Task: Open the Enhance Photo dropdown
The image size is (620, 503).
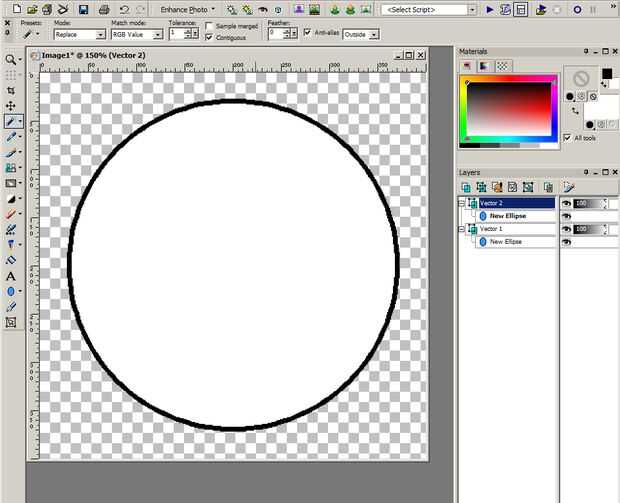Action: (187, 9)
